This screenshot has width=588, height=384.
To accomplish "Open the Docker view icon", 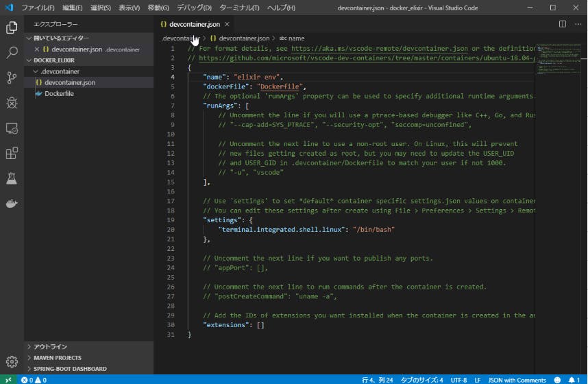I will (12, 204).
